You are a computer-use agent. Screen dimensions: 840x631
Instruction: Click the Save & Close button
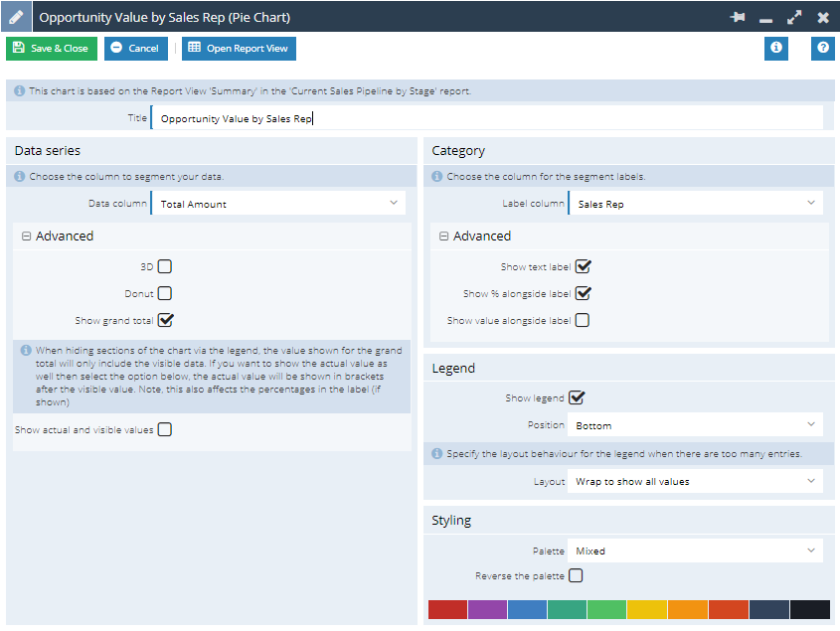pyautogui.click(x=52, y=49)
